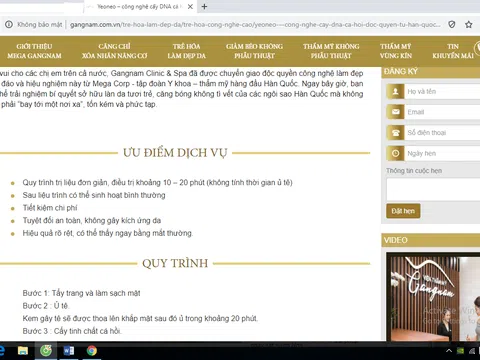Click the ĐĂNG KÝ panel header

(x=431, y=72)
